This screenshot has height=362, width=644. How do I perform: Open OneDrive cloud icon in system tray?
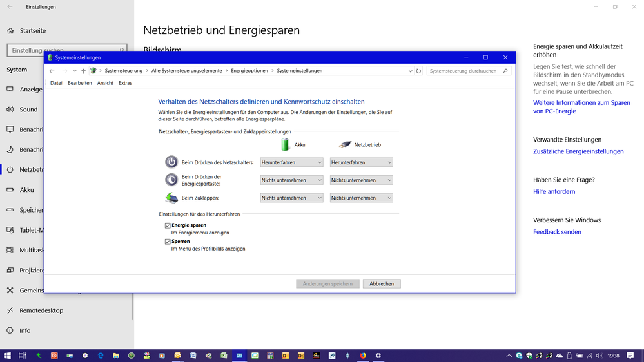[x=560, y=356]
